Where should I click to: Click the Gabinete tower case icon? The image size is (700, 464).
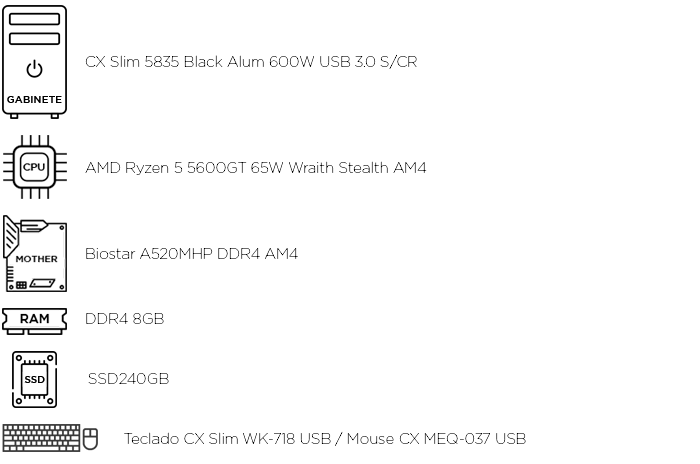point(34,62)
